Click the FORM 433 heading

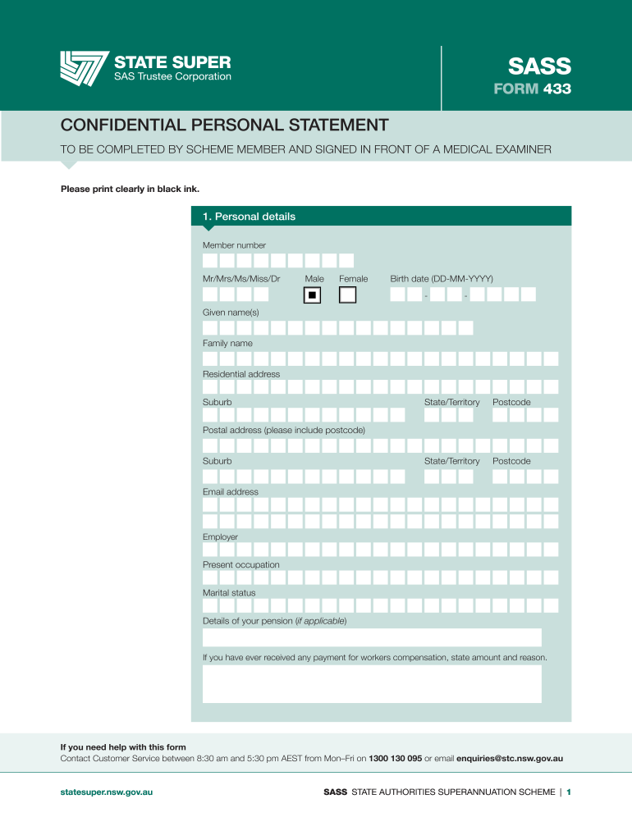click(x=531, y=89)
